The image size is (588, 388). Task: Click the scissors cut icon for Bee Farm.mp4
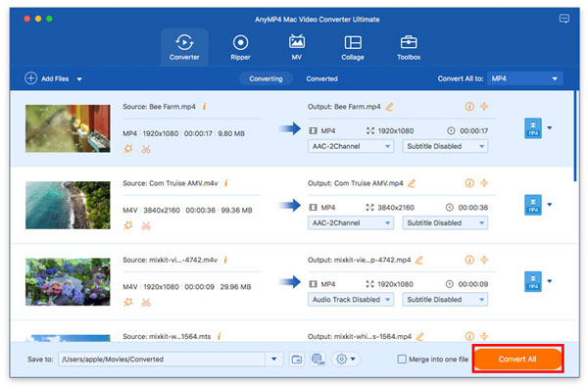[146, 150]
